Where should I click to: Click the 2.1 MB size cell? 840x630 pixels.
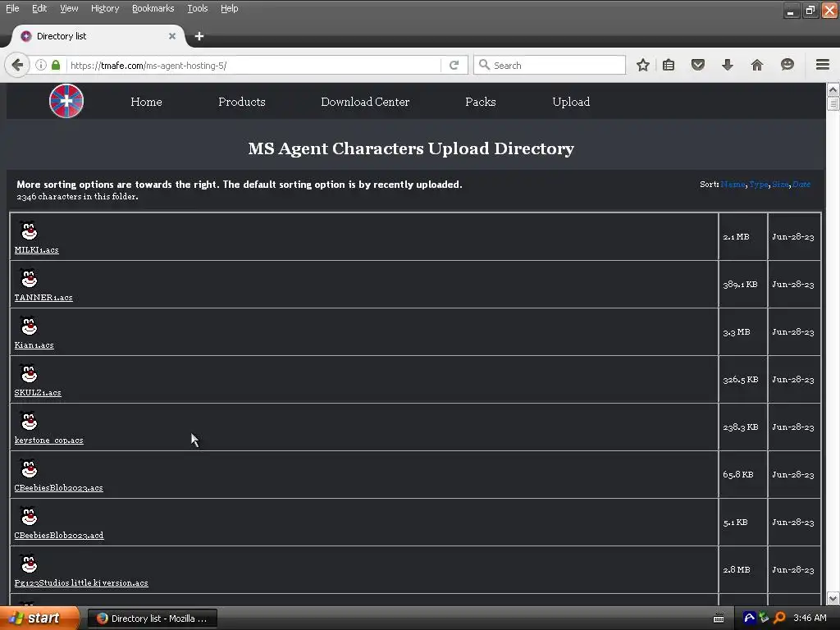[x=743, y=237]
